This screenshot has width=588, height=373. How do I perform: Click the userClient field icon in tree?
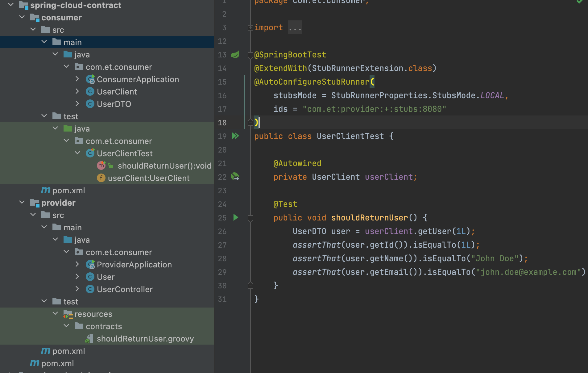point(101,178)
